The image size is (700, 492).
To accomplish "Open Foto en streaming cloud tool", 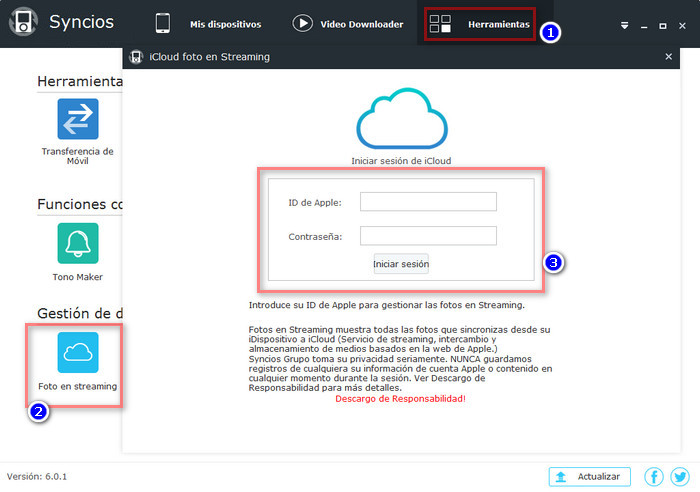I will 77,352.
